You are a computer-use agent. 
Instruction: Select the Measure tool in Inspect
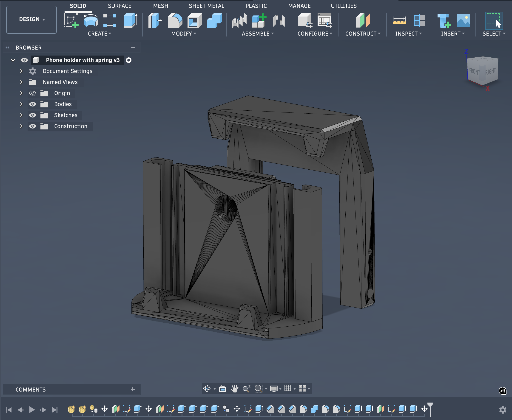[x=399, y=21]
